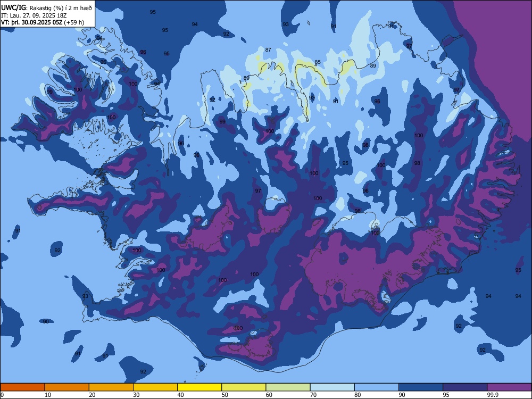Click the 90–95 medium blue legend swatch

tap(421, 387)
